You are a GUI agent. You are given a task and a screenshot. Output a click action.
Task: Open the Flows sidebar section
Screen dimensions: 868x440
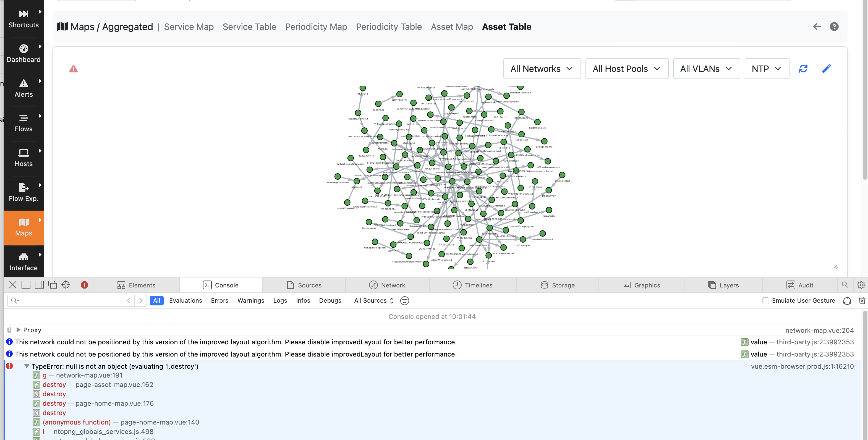(x=23, y=123)
